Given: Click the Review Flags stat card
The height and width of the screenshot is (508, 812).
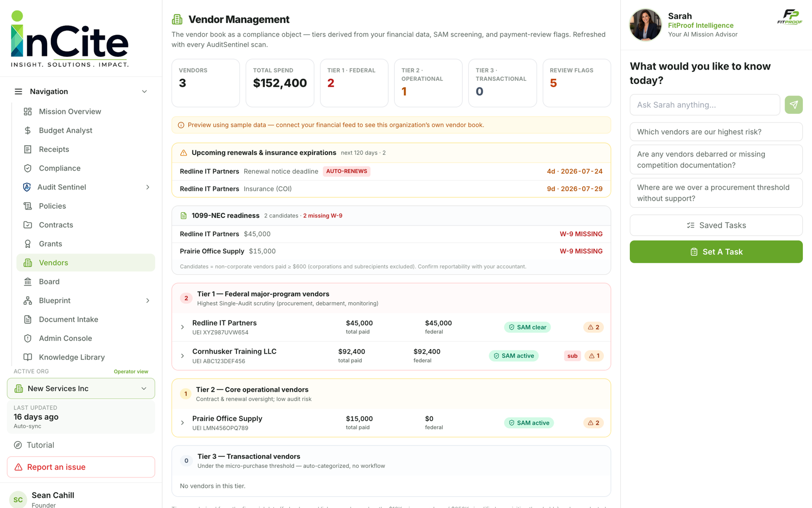Looking at the screenshot, I should [x=577, y=83].
